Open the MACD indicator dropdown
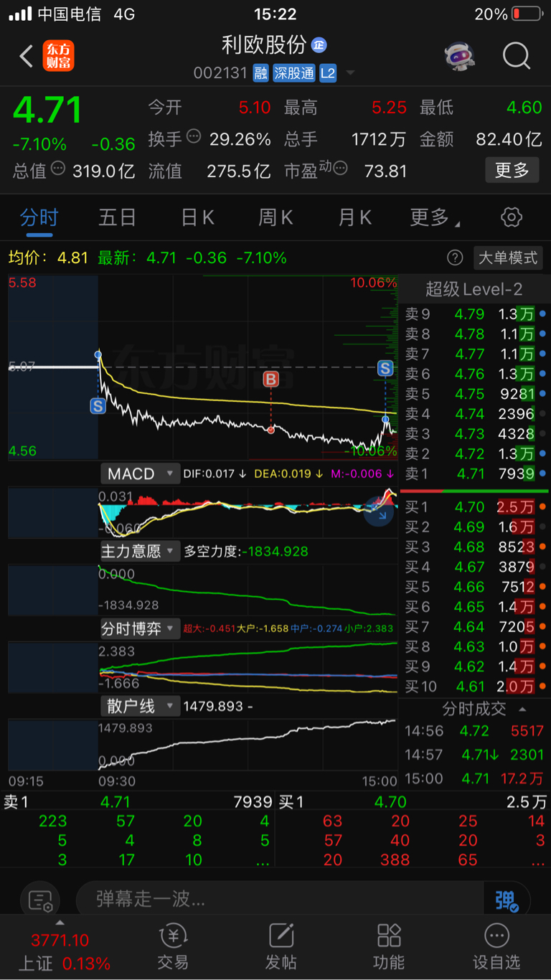 click(140, 473)
